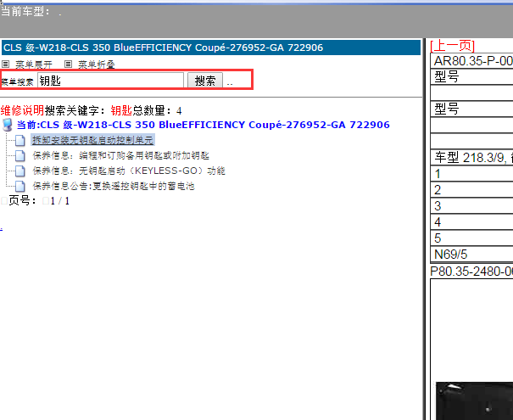
Task: Click the 总数量: 4 result count
Action: [x=157, y=110]
